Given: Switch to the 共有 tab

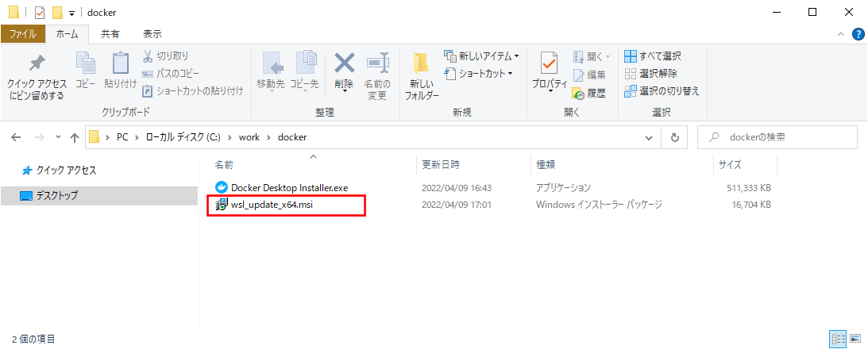Looking at the screenshot, I should tap(110, 34).
